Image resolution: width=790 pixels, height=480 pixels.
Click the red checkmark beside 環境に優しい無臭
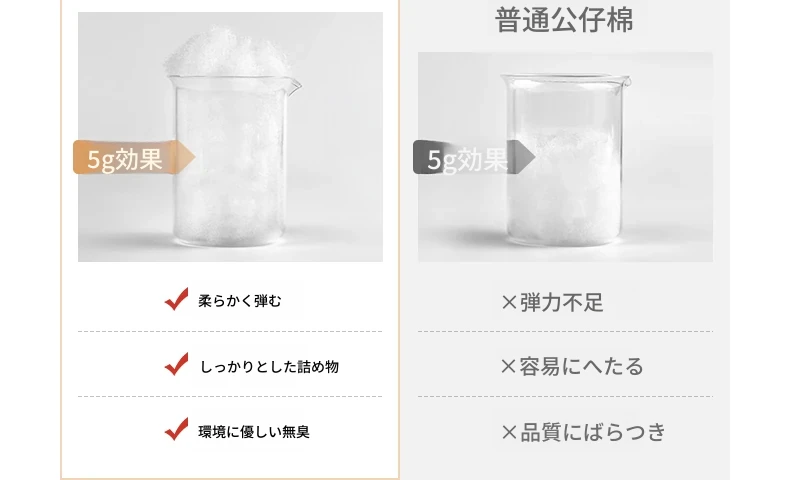[176, 429]
